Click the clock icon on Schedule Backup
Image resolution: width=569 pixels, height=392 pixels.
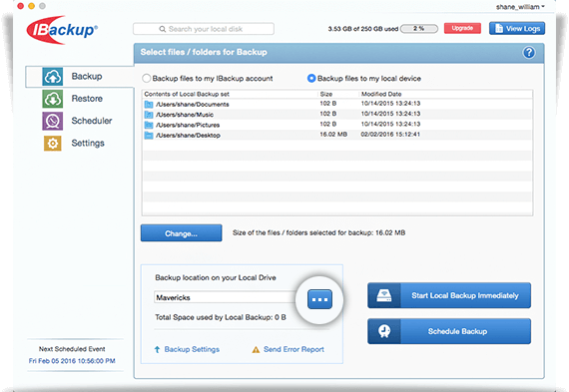384,331
